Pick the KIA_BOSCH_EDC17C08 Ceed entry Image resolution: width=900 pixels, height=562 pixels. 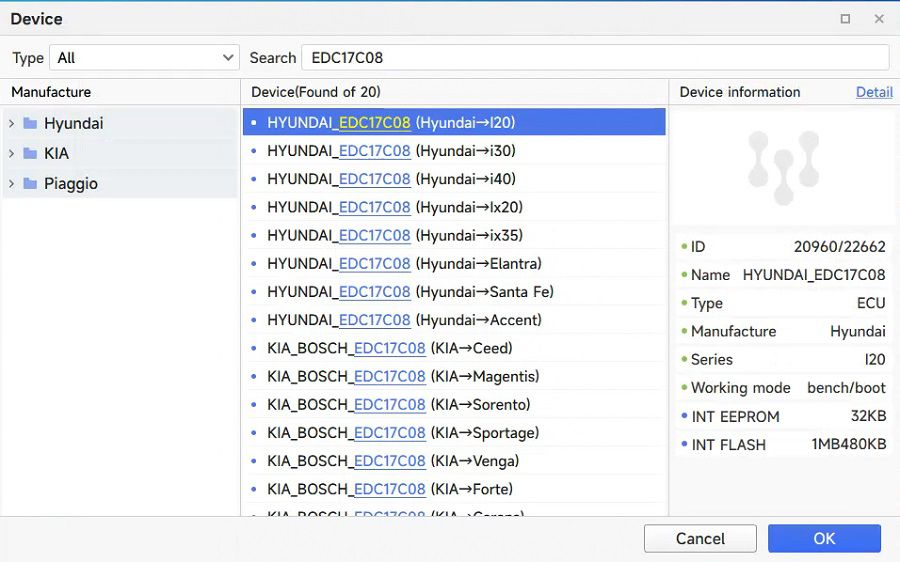click(x=389, y=348)
